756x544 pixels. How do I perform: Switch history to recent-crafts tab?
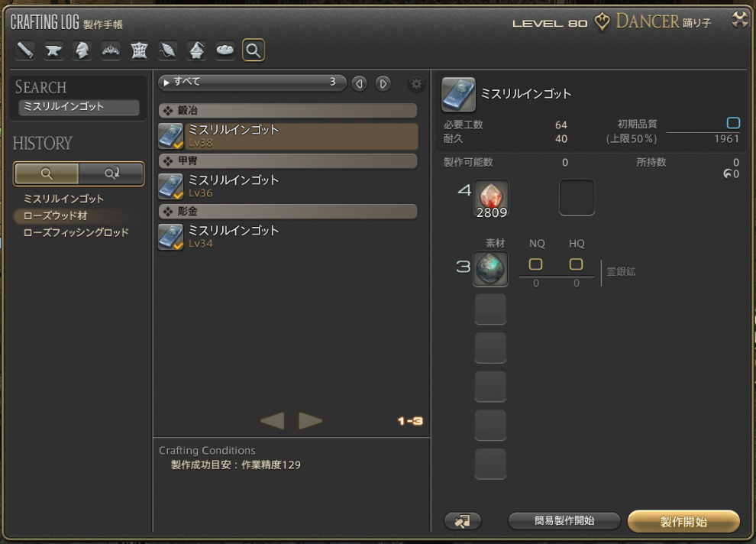pyautogui.click(x=111, y=173)
